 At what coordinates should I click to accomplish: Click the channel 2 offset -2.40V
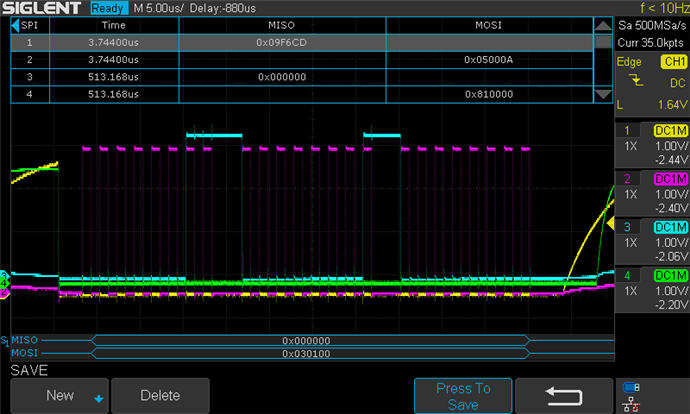671,208
